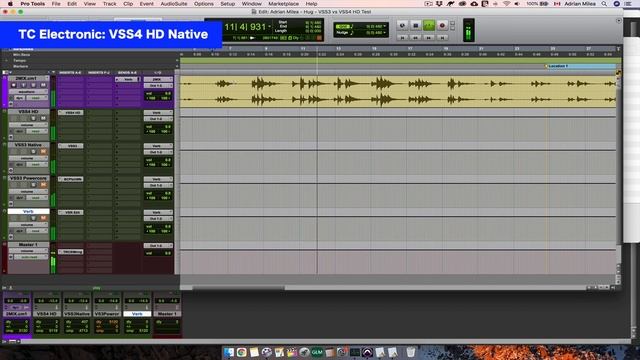Click the output level meter beside the transport
Image resolution: width=640 pixels, height=360 pixels.
(469, 30)
